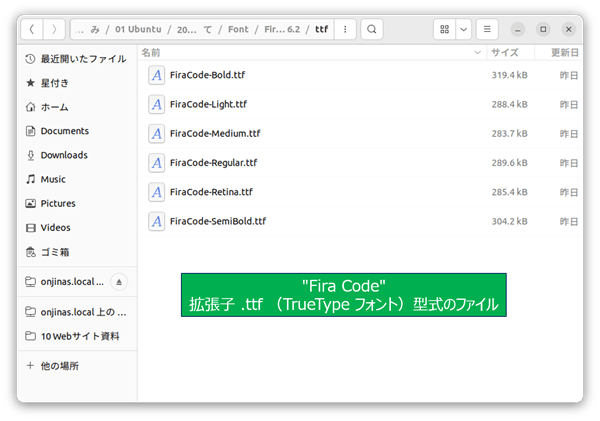Click the font icon of FiraCode-SemiBold.ttf
Screen dimensions: 600x421
pos(157,221)
